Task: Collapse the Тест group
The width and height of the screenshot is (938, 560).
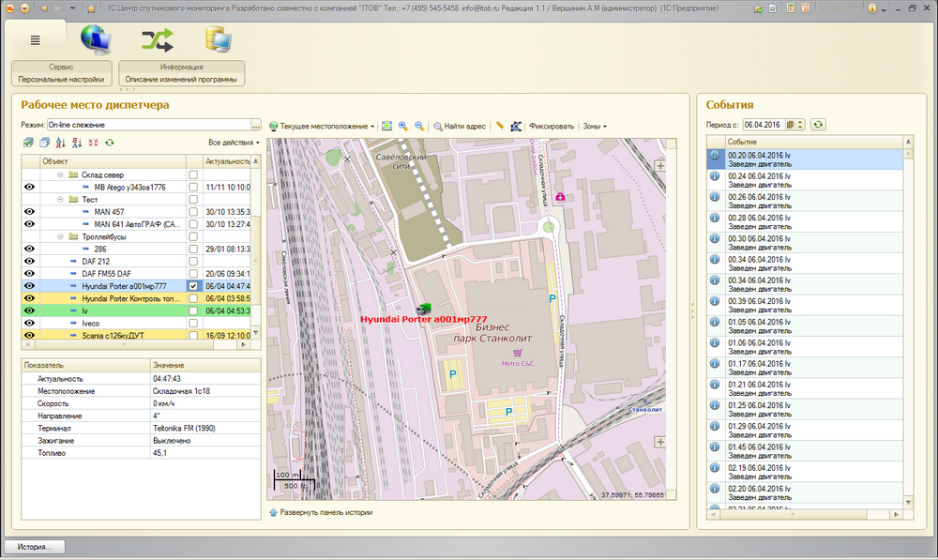Action: point(60,199)
